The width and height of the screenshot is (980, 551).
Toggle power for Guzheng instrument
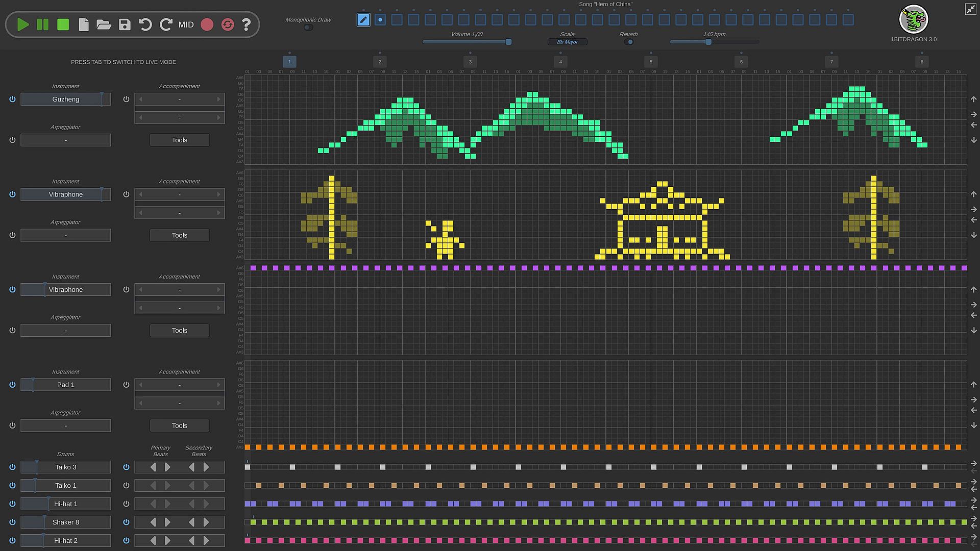click(x=12, y=99)
